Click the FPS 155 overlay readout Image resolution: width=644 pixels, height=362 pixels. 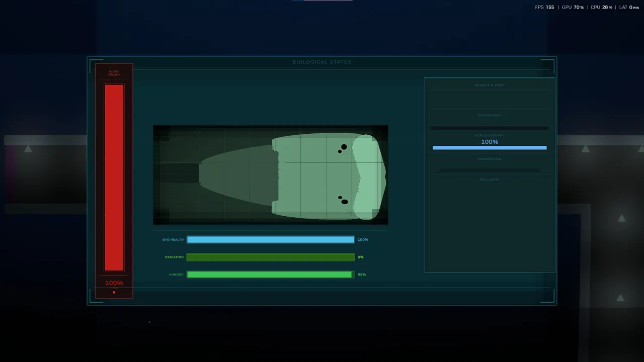(x=545, y=8)
